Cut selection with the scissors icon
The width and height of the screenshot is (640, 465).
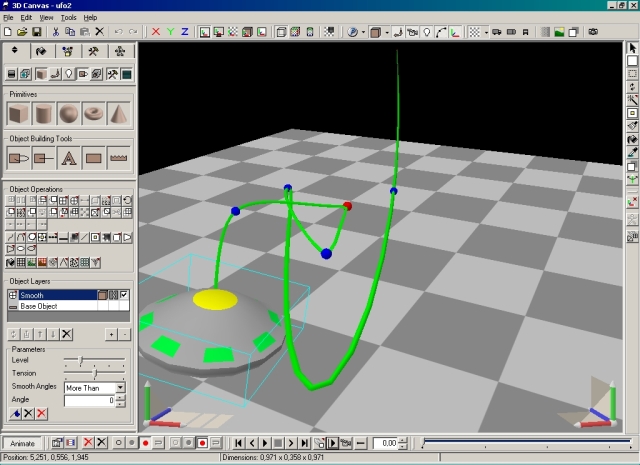(56, 32)
